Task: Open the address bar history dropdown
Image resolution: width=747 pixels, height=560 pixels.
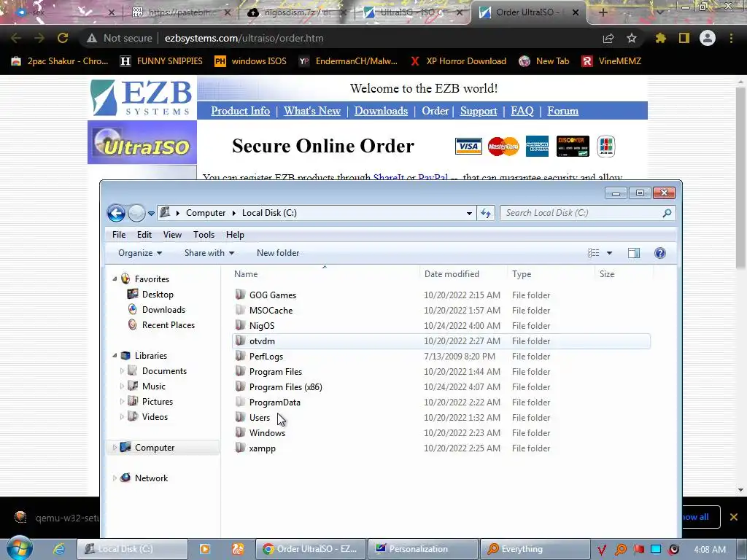Action: pos(469,214)
